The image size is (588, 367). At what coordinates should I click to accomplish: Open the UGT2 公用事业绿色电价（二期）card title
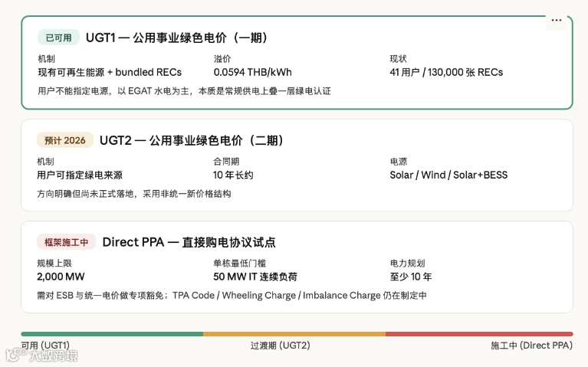[x=192, y=140]
